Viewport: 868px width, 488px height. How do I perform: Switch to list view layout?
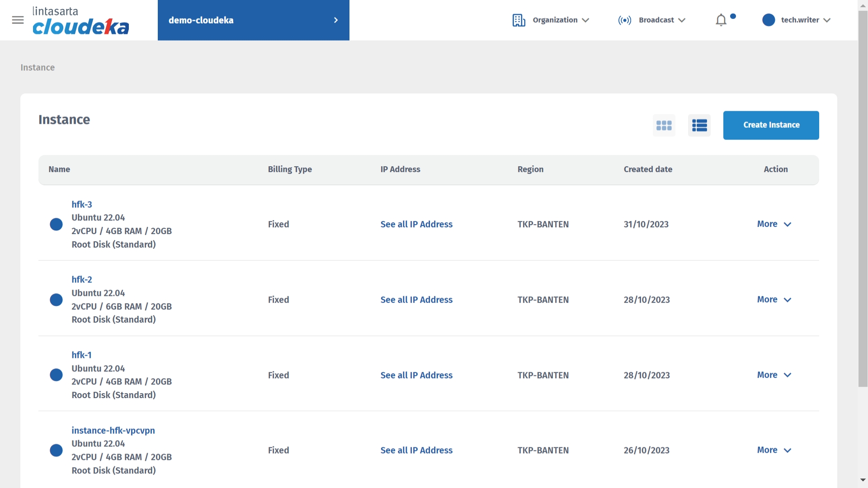699,125
